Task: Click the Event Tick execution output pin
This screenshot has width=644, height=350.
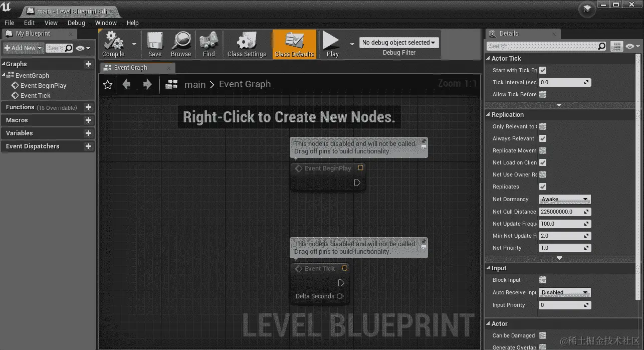Action: pos(341,283)
